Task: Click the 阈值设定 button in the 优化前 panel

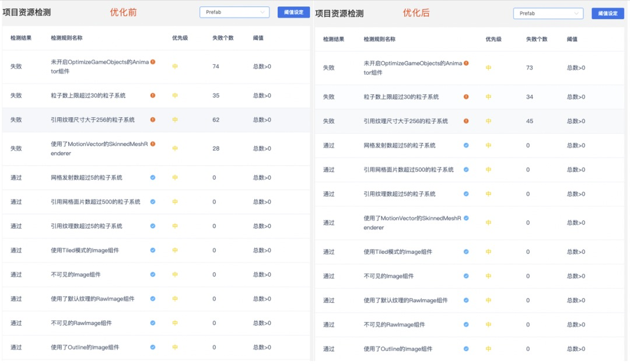Action: click(293, 12)
